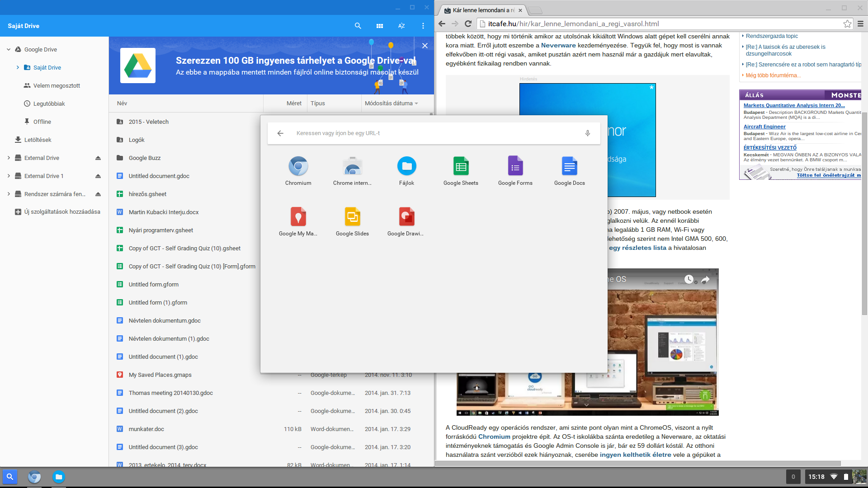Viewport: 868px width, 488px height.
Task: Click the launcher search or URL field
Action: pos(434,133)
